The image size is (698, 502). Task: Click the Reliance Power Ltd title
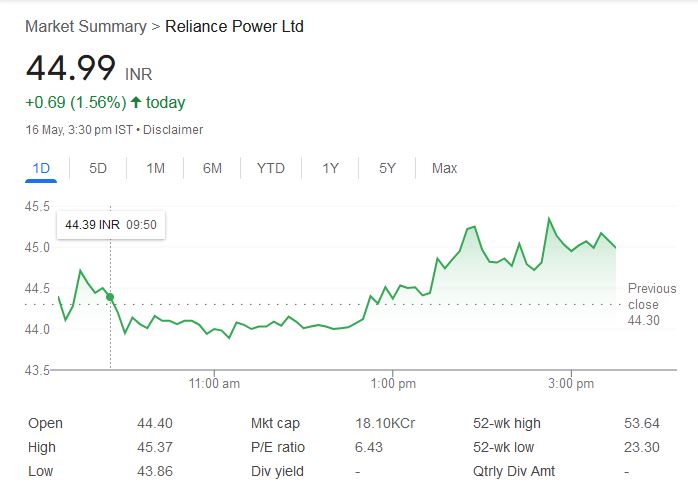pos(234,27)
